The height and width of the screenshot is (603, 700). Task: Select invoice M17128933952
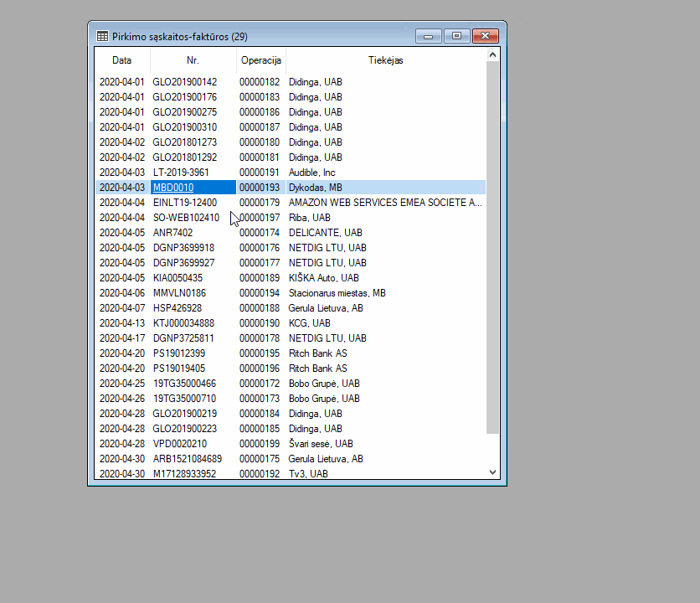tap(184, 474)
